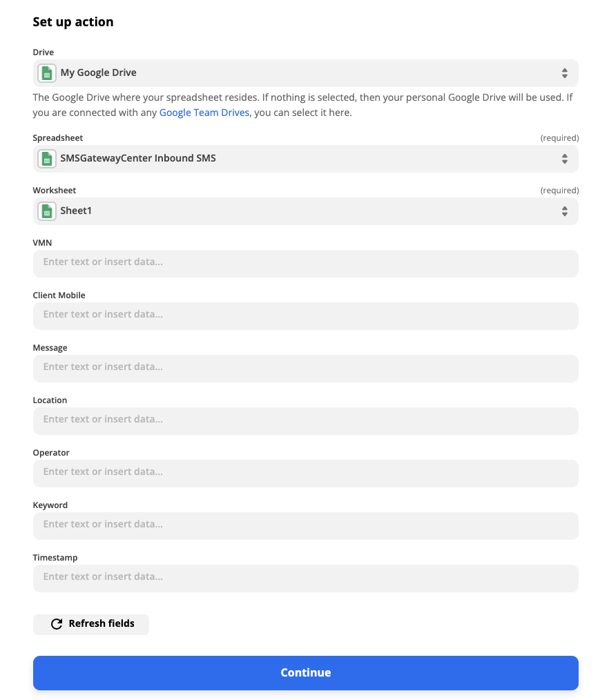Click into the Location text field
609x700 pixels.
(306, 421)
